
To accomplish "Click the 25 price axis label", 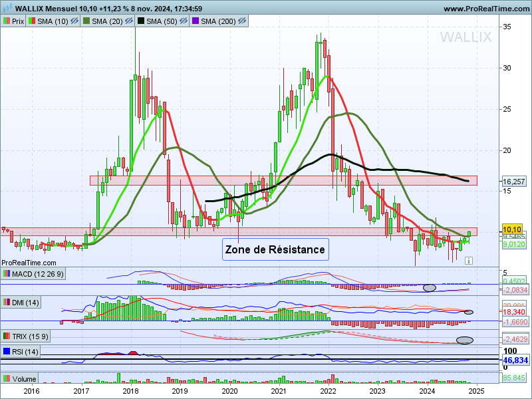I will (507, 109).
